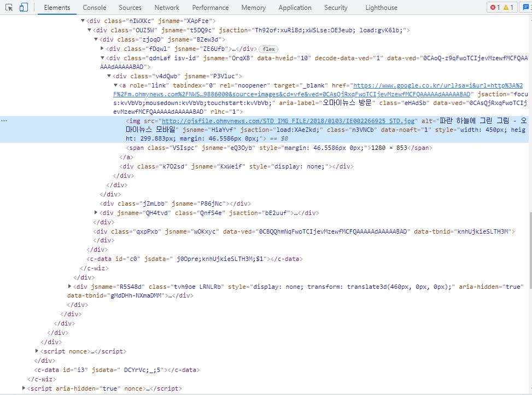This screenshot has height=395, width=532.
Task: Switch to the Elements tab
Action: click(x=57, y=8)
